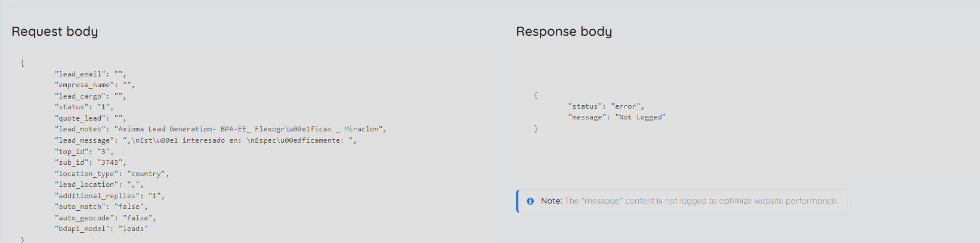The width and height of the screenshot is (980, 243).
Task: Click the "auto_geocode": "false" line
Action: click(106, 218)
